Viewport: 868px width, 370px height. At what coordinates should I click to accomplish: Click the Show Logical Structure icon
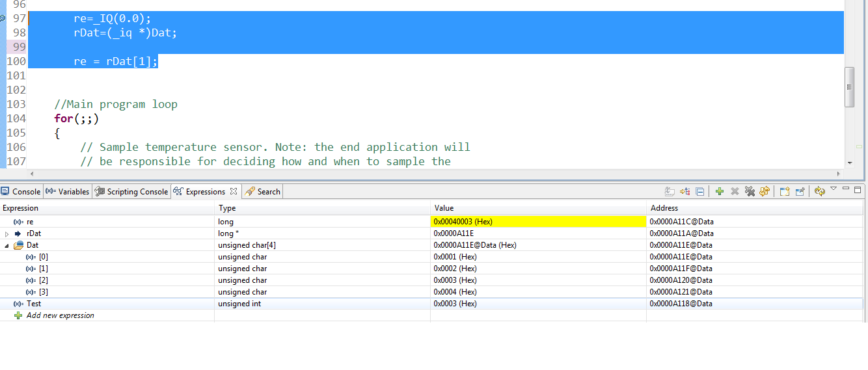[685, 191]
